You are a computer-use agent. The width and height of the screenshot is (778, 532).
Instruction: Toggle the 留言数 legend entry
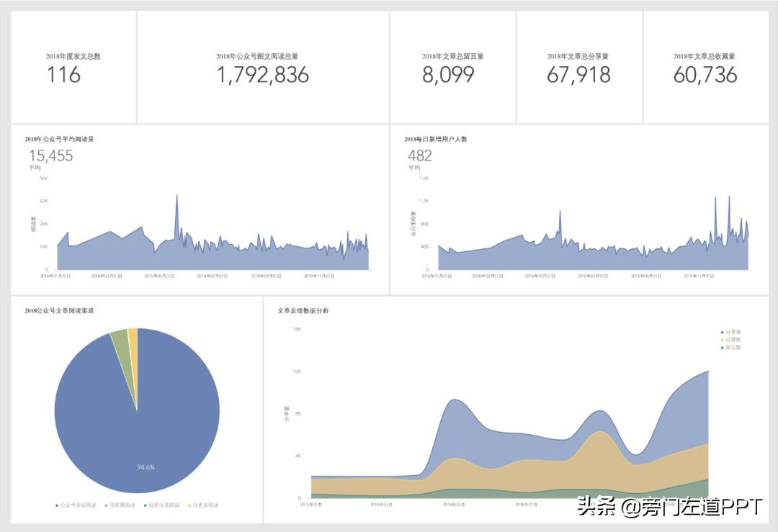tap(730, 348)
